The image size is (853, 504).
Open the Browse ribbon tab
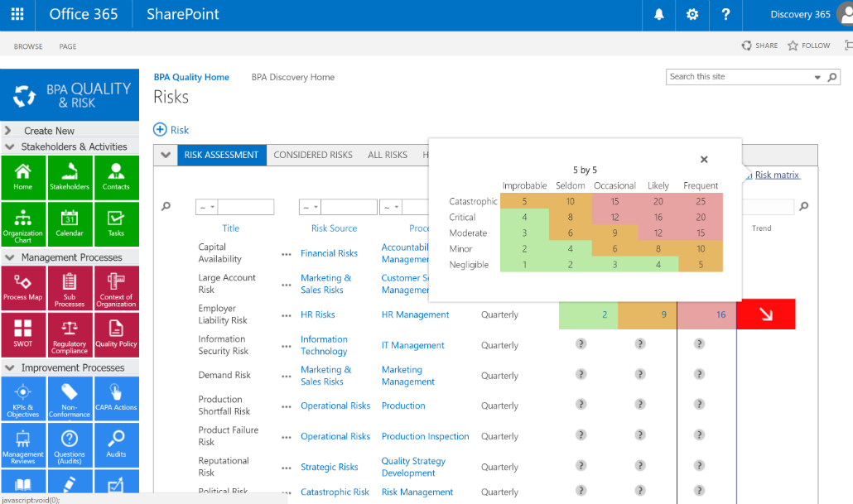28,46
